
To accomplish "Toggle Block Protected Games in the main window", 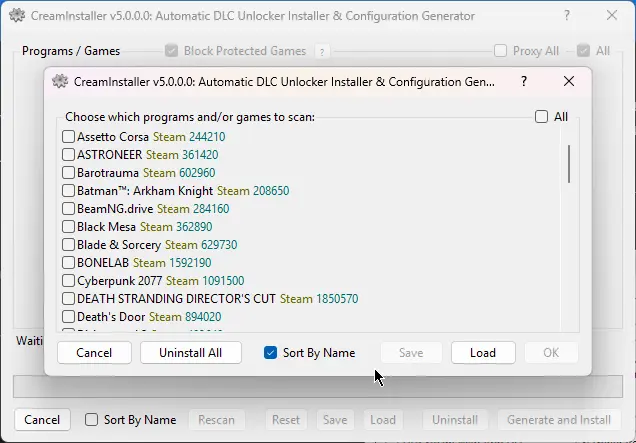I will pyautogui.click(x=171, y=51).
